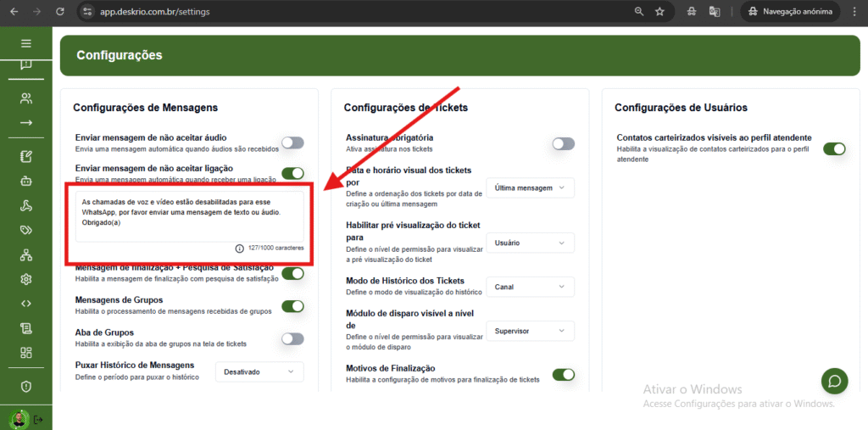Viewport: 868px width, 430px height.
Task: Turn off 'Contatos carteirizados visíveis' switch
Action: point(834,148)
